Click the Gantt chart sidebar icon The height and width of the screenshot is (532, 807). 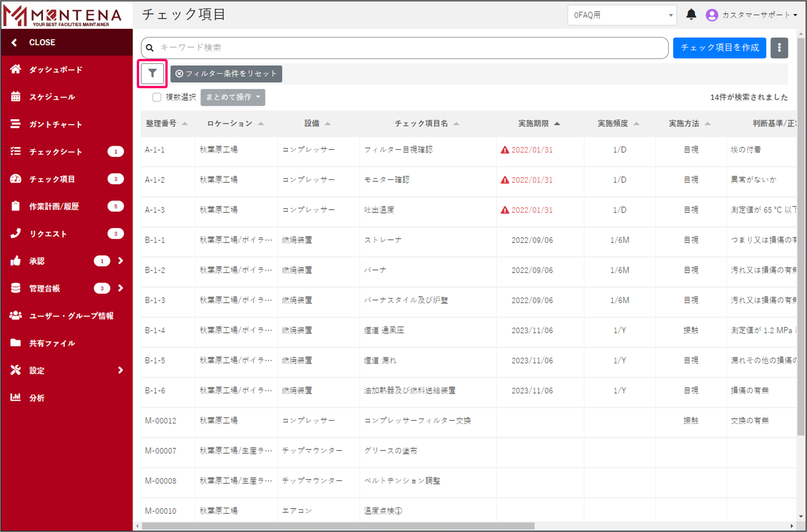click(x=15, y=124)
